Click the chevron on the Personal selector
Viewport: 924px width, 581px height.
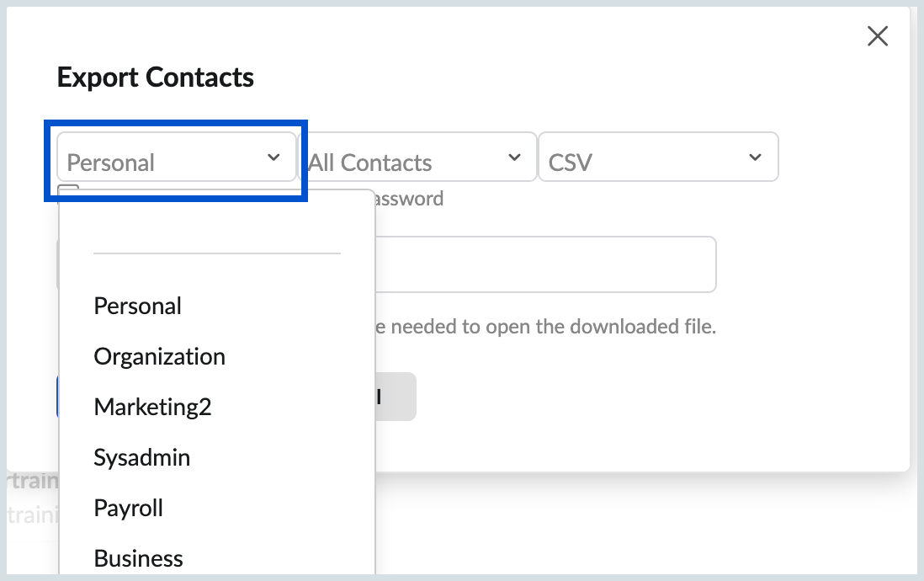(273, 157)
